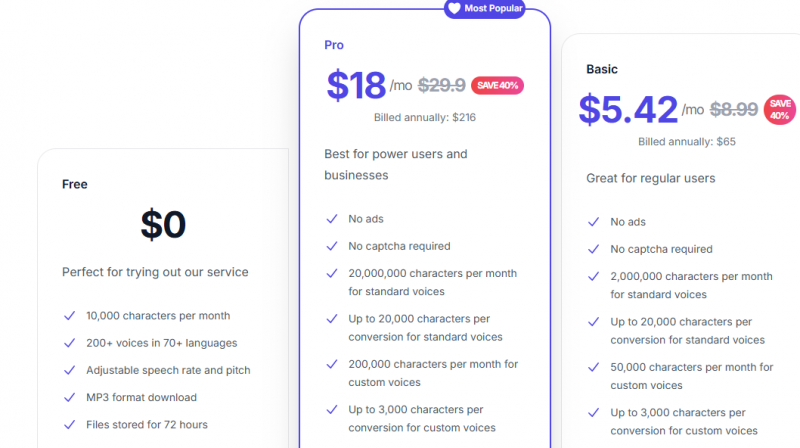Click checkmark next to Pro's No captcha required
Screen dimensions: 800x448
[x=332, y=246]
